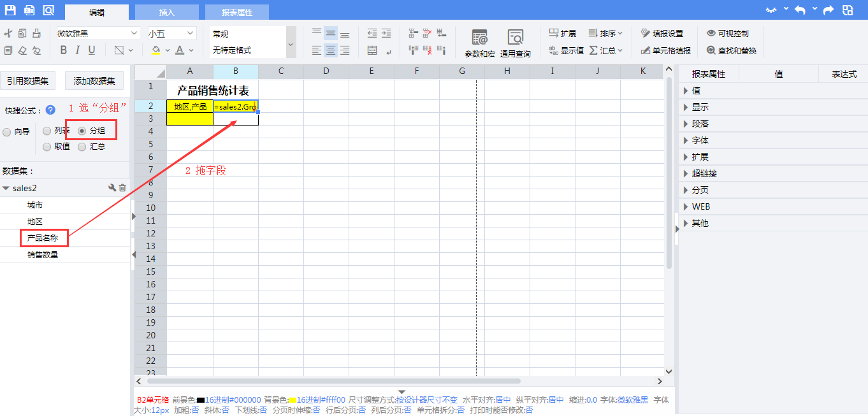Open 通用查询 general query tool
868x418 pixels.
pyautogui.click(x=515, y=43)
